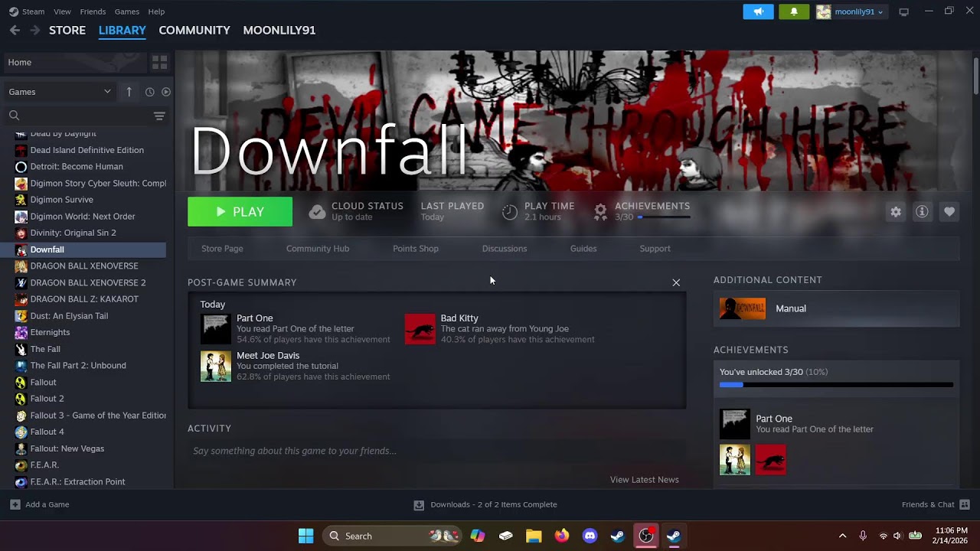The image size is (980, 551).
Task: Open the View menu
Action: point(62,11)
